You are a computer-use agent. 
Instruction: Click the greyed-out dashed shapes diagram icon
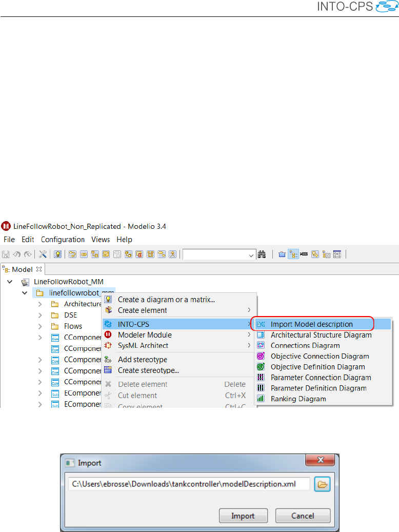(117, 254)
